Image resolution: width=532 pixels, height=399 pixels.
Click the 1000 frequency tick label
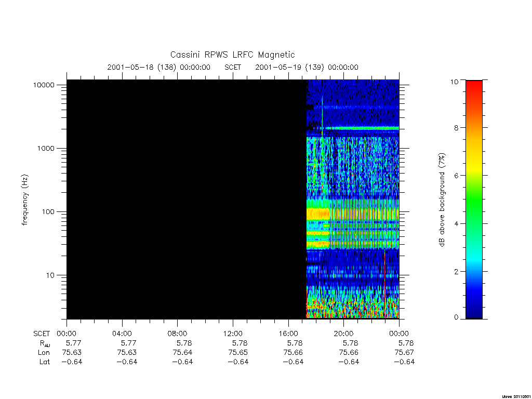tap(46, 149)
